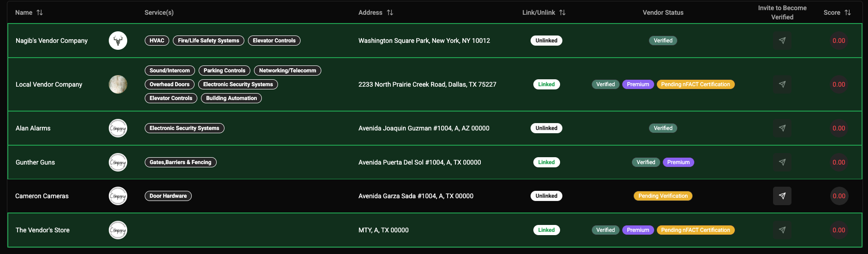Sort vendors by Score arrows

coord(848,12)
